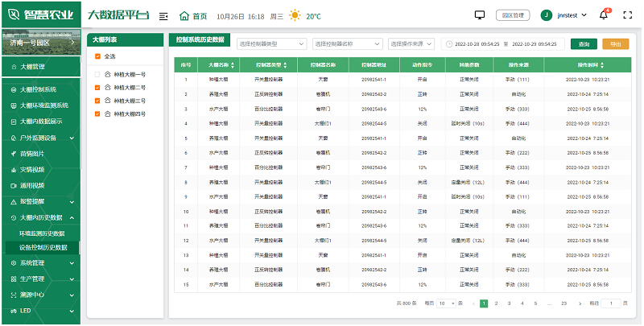This screenshot has width=644, height=326.
Task: Sort by 控制器类型 column arrows
Action: click(284, 64)
